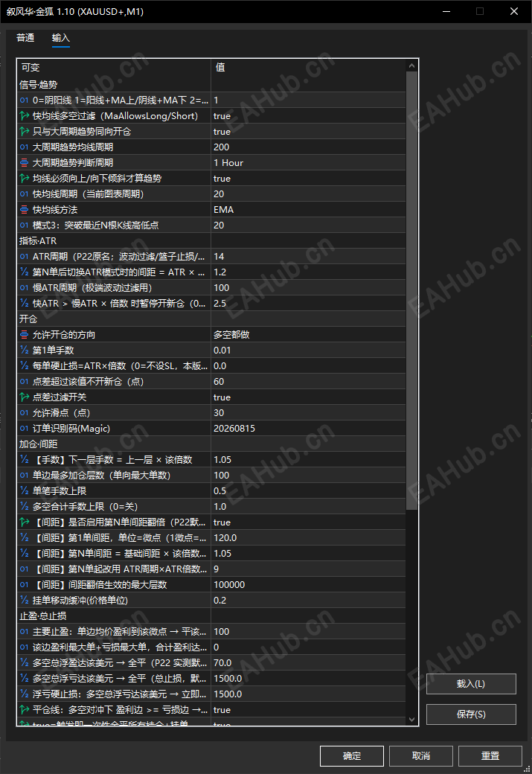Click enum icon beside 大周期趋势判断周期
The width and height of the screenshot is (532, 774).
tap(24, 163)
